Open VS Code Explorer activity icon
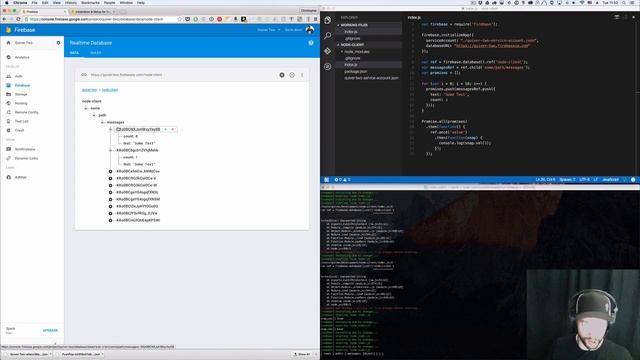The width and height of the screenshot is (640, 360). coord(328,20)
